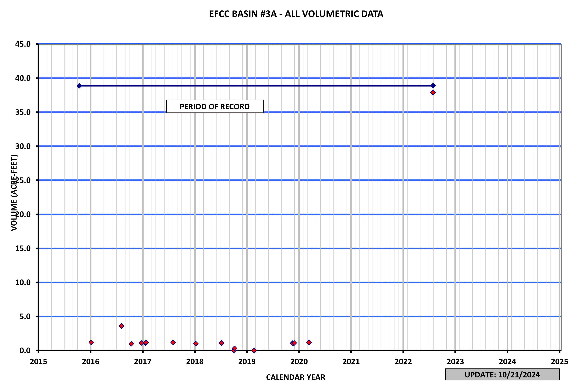Click the red data point in early 2020
578x392 pixels.
coord(309,342)
